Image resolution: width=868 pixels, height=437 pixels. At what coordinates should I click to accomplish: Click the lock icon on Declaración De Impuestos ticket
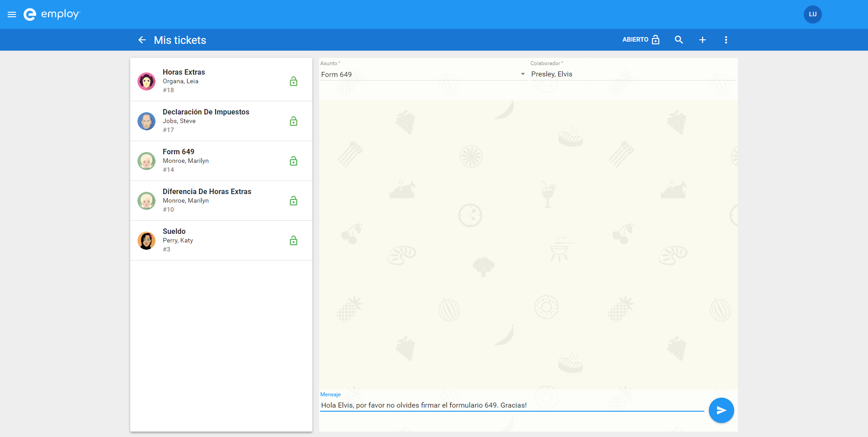[293, 121]
